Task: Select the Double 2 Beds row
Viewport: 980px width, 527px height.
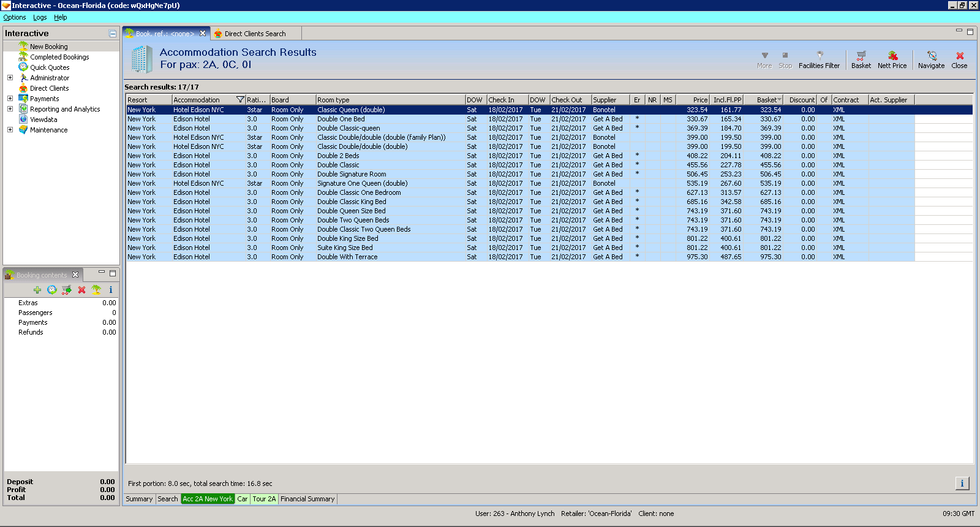Action: point(549,156)
